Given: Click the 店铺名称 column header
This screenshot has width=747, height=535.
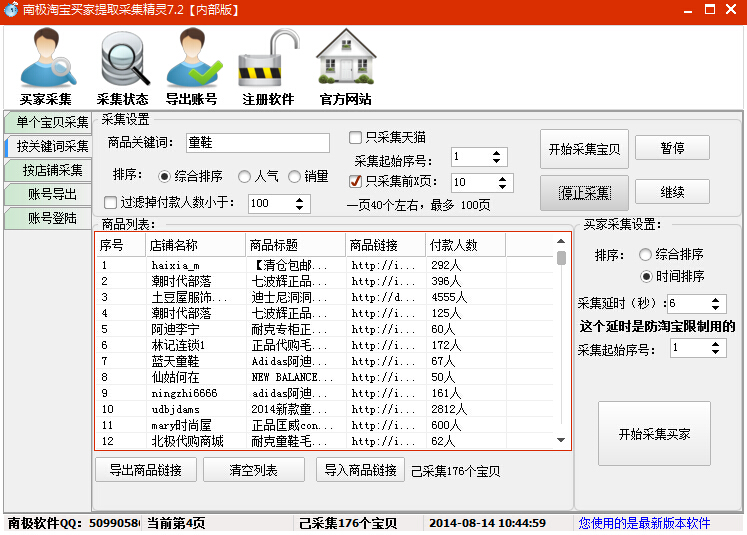Looking at the screenshot, I should (195, 245).
